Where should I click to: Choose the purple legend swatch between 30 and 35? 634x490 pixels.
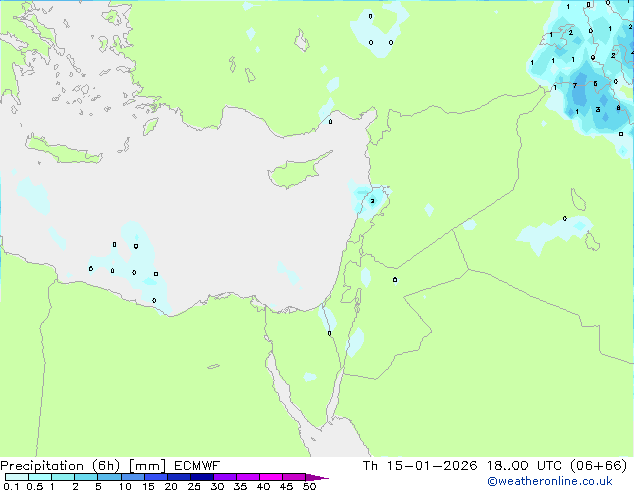(x=225, y=477)
